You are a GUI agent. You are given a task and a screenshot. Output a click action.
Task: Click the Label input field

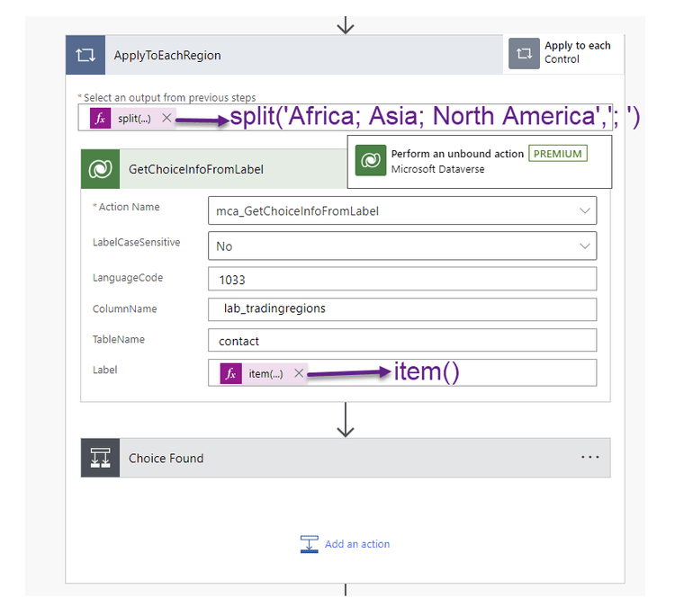coord(402,372)
